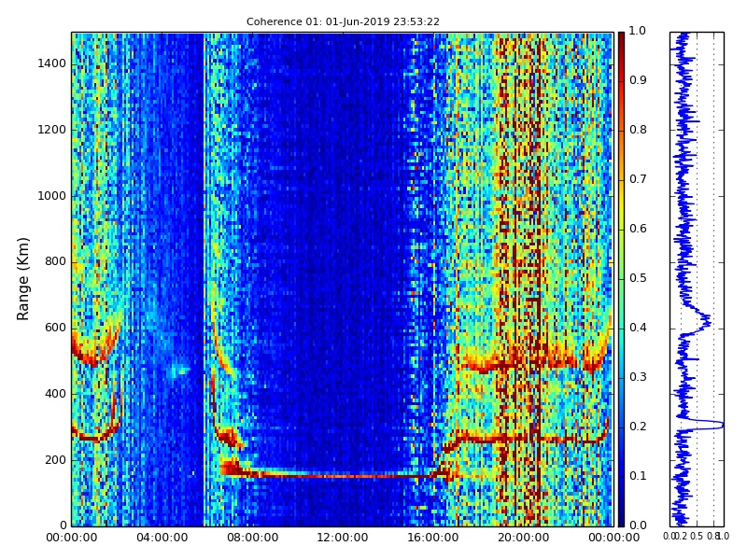The width and height of the screenshot is (747, 560).
Task: Click the 1000 range tick label
Action: 52,196
